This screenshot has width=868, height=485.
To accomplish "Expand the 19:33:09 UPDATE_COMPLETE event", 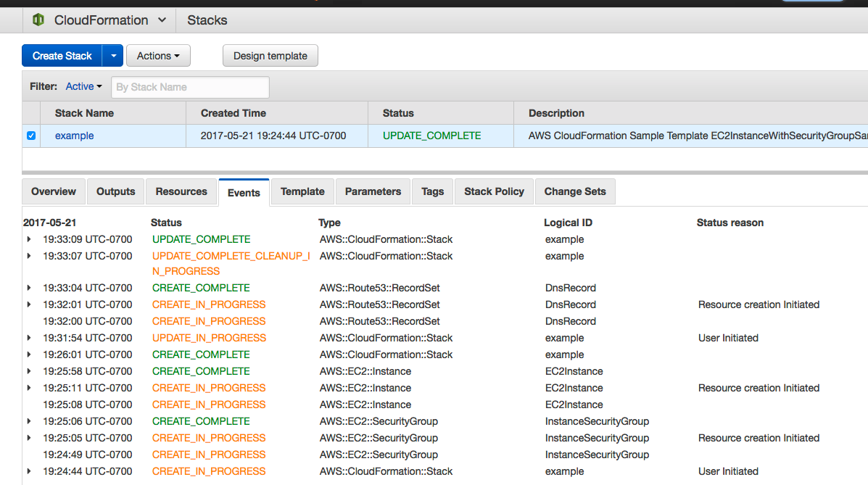I will coord(29,239).
